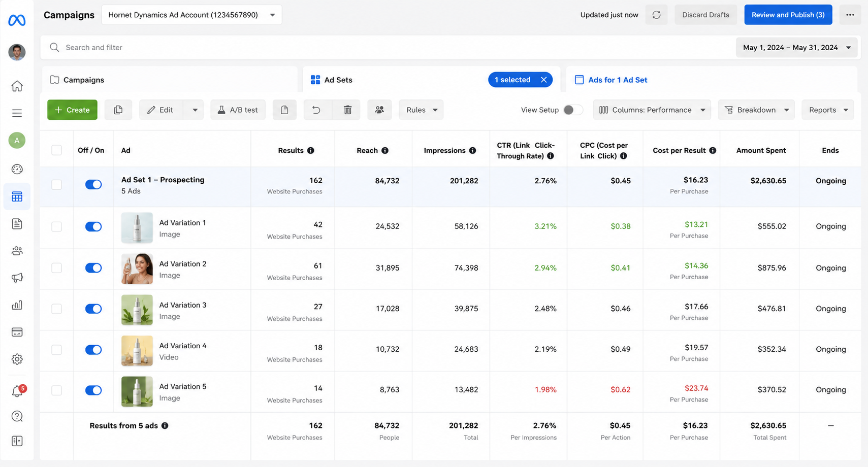Open notifications bell in left sidebar
868x467 pixels.
tap(17, 390)
